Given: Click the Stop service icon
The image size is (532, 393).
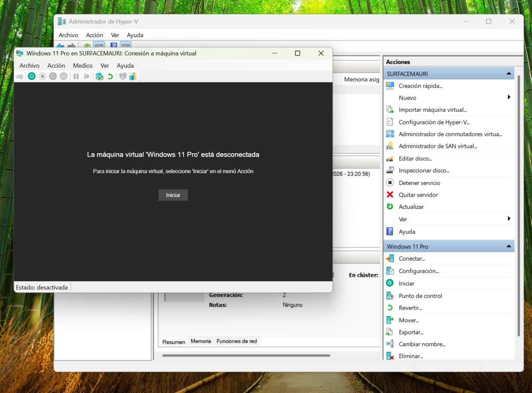Looking at the screenshot, I should (x=390, y=183).
